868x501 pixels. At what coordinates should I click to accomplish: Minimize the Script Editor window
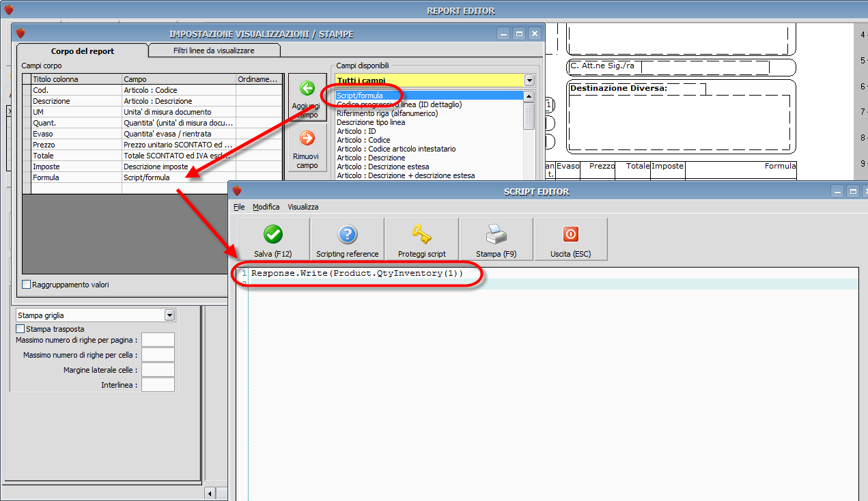[837, 192]
